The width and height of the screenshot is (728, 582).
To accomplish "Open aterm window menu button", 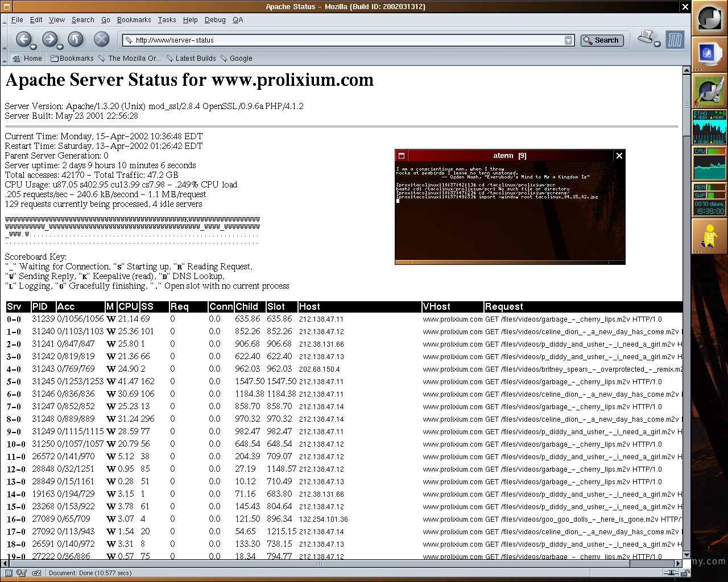I will pos(401,156).
